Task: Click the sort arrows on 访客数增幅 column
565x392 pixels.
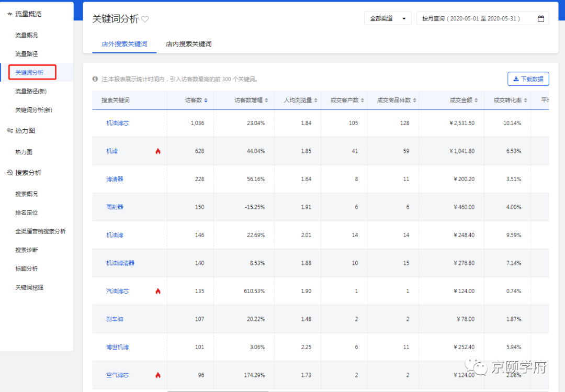Action: [x=266, y=100]
